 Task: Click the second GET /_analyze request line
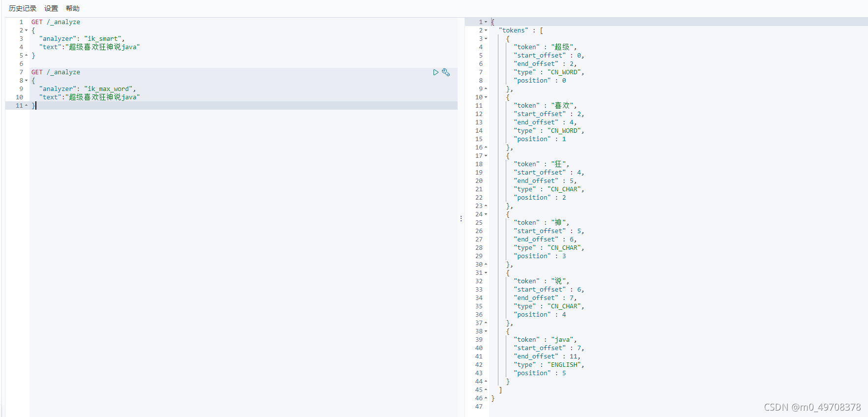(56, 72)
